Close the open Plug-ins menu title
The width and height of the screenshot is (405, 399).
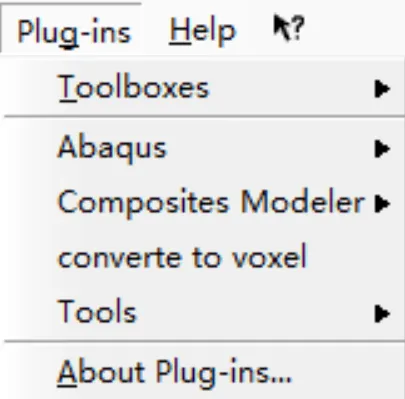[74, 33]
